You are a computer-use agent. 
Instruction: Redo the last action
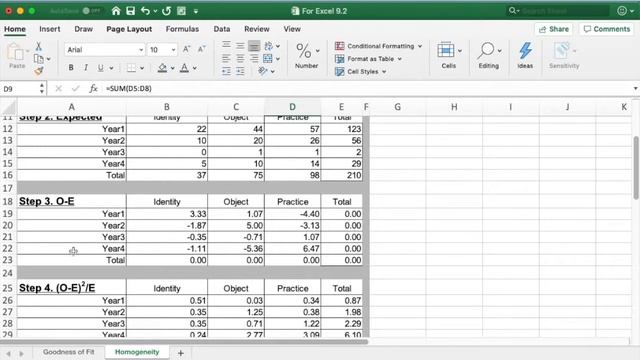coord(166,11)
